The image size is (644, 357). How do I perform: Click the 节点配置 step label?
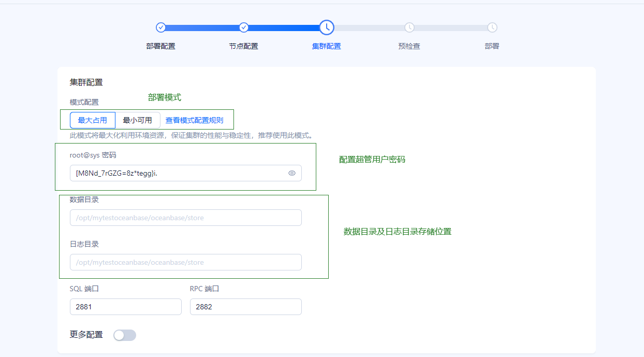coord(244,46)
